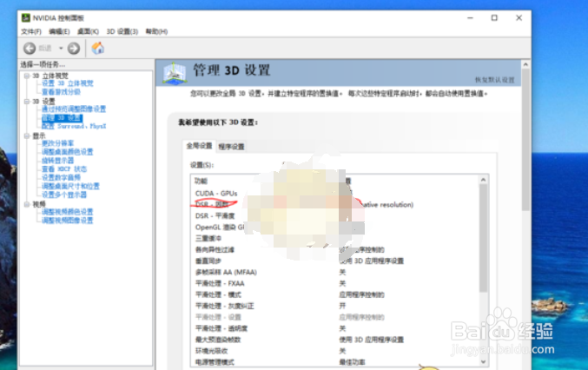
Task: Select the CUDA - GPUs setting row
Action: tap(335, 194)
